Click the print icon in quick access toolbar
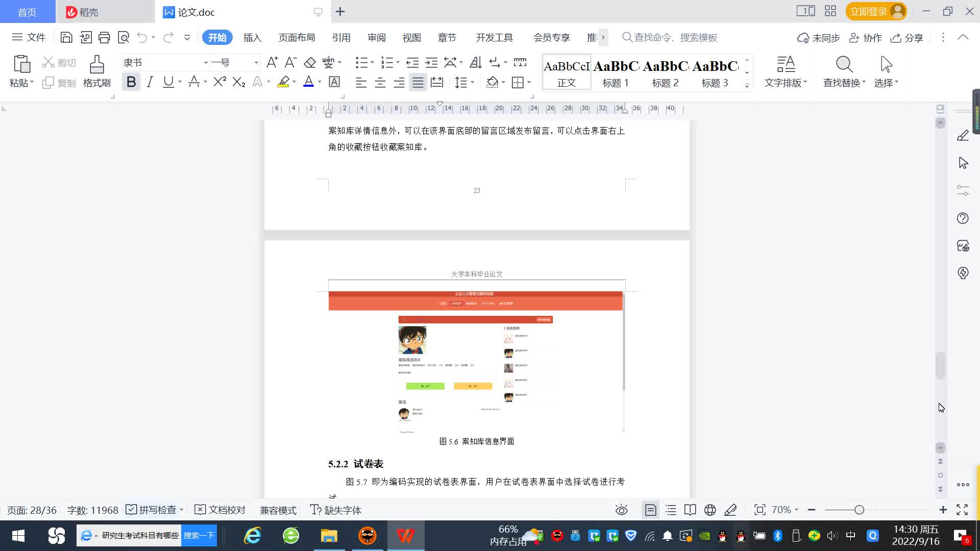Viewport: 980px width, 551px height. tap(104, 37)
